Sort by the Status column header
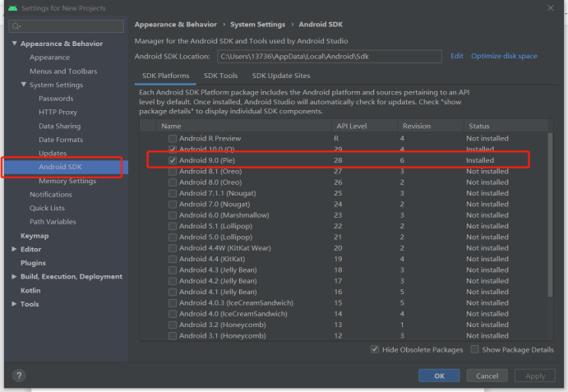568x392 pixels. click(506, 126)
